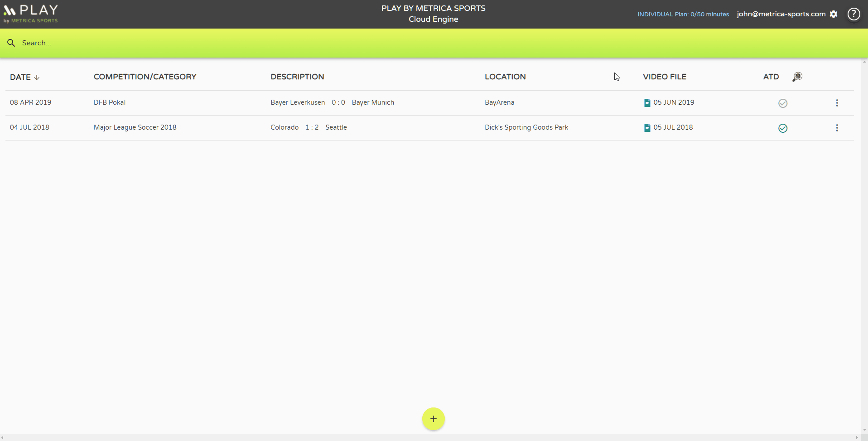
Task: Add a new project with plus button
Action: pyautogui.click(x=434, y=419)
